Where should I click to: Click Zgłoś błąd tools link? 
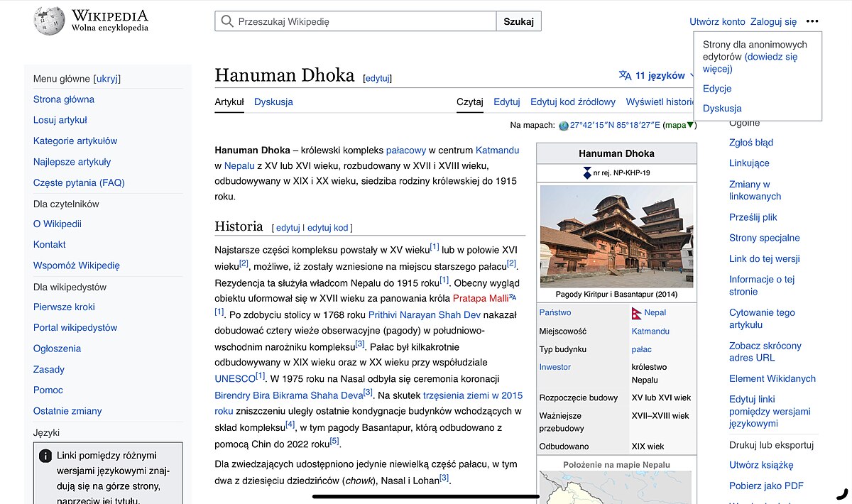click(x=751, y=143)
